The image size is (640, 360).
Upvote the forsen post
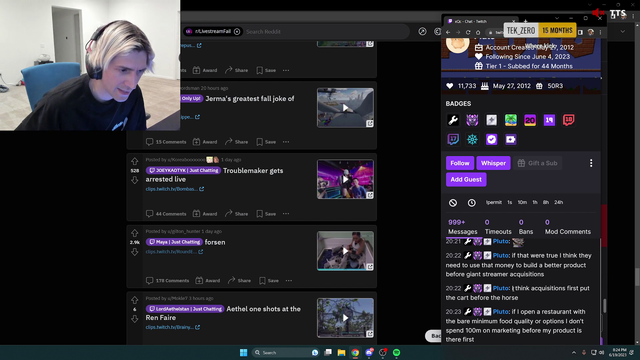click(135, 233)
